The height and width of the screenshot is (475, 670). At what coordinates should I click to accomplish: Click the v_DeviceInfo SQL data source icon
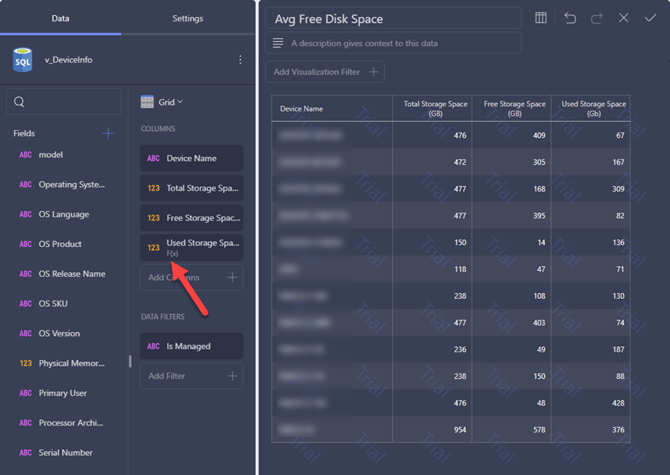click(23, 60)
